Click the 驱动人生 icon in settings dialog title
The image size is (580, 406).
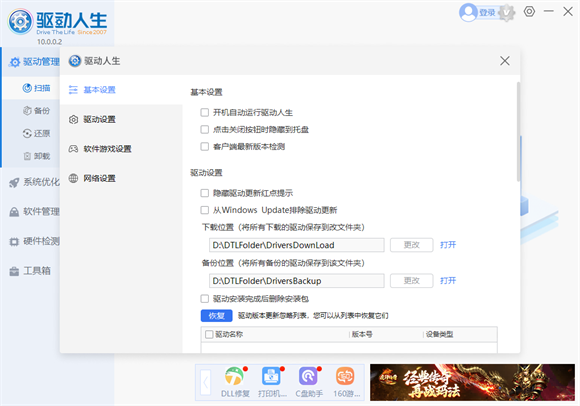point(75,61)
